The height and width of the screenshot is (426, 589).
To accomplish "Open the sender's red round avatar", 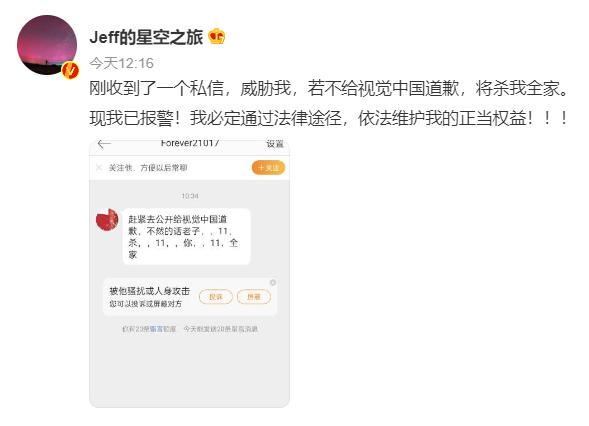I will (107, 220).
